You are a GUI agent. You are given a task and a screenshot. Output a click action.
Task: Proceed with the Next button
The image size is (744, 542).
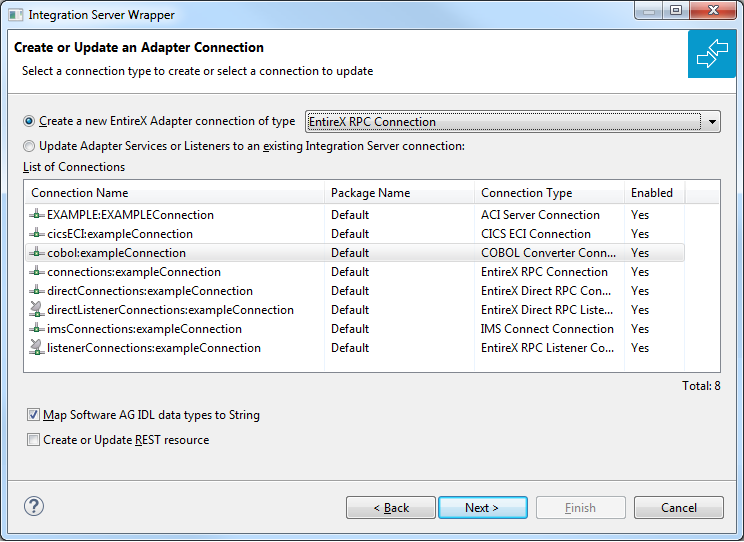tap(483, 508)
